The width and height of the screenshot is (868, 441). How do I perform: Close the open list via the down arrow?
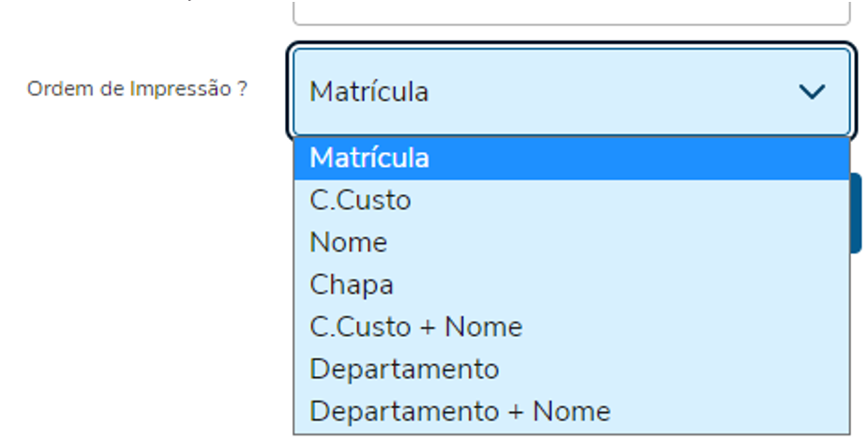[811, 92]
